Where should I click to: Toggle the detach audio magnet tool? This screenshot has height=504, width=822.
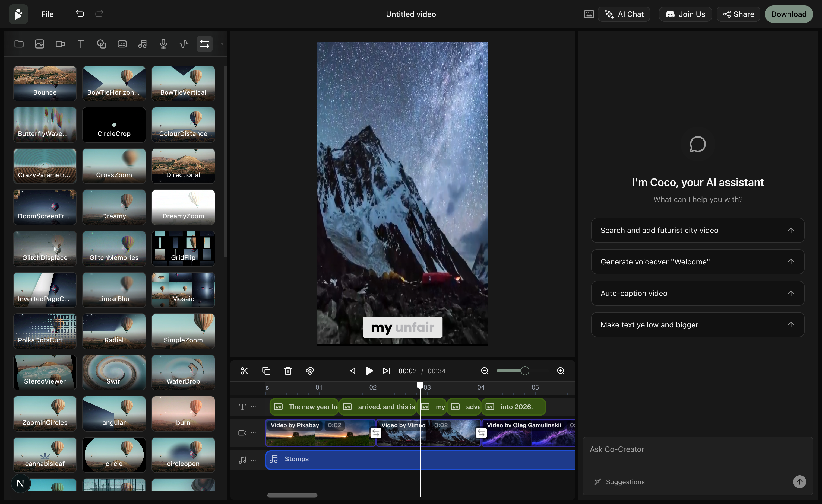(x=309, y=371)
